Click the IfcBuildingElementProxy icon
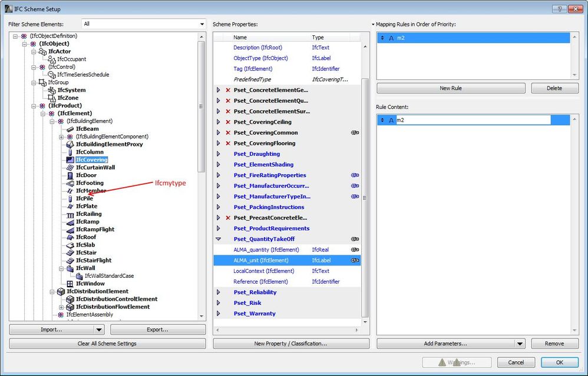The width and height of the screenshot is (588, 376). 70,144
